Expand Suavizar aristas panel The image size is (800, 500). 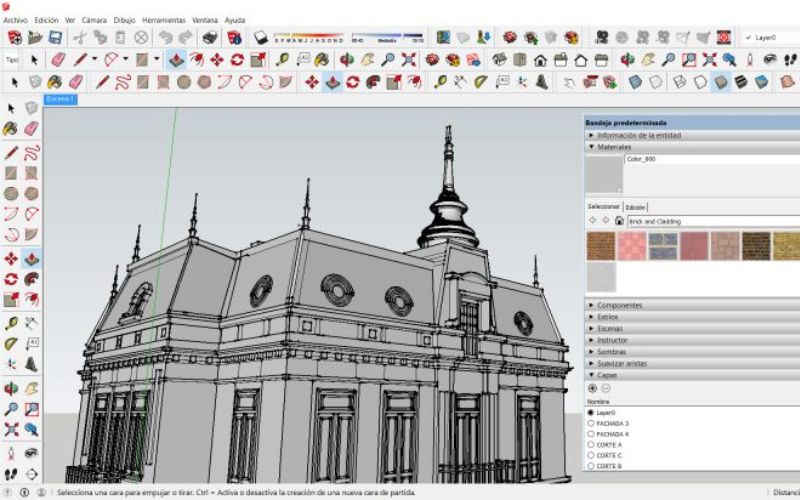692,363
